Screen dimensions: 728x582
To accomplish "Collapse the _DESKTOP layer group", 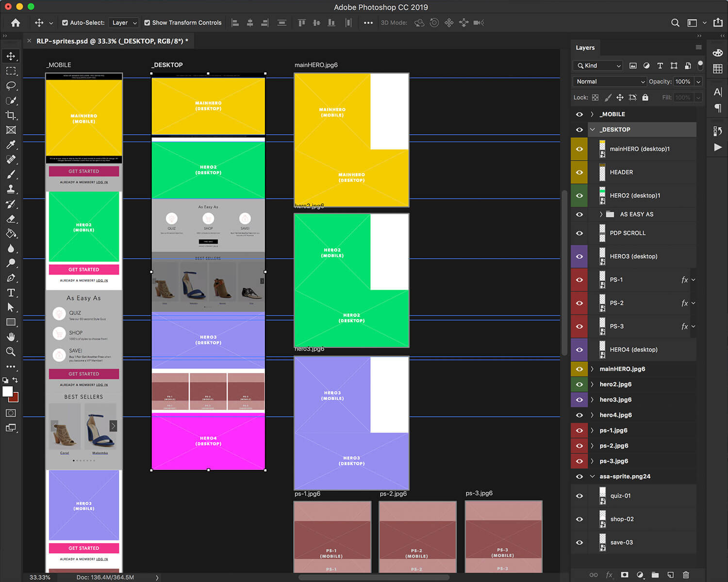I will click(592, 129).
